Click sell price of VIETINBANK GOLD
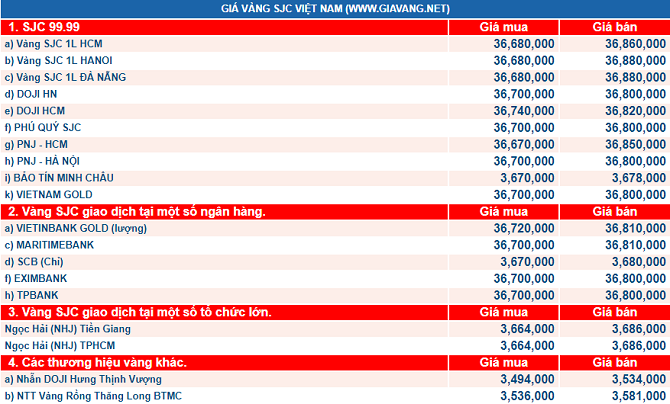 635,228
